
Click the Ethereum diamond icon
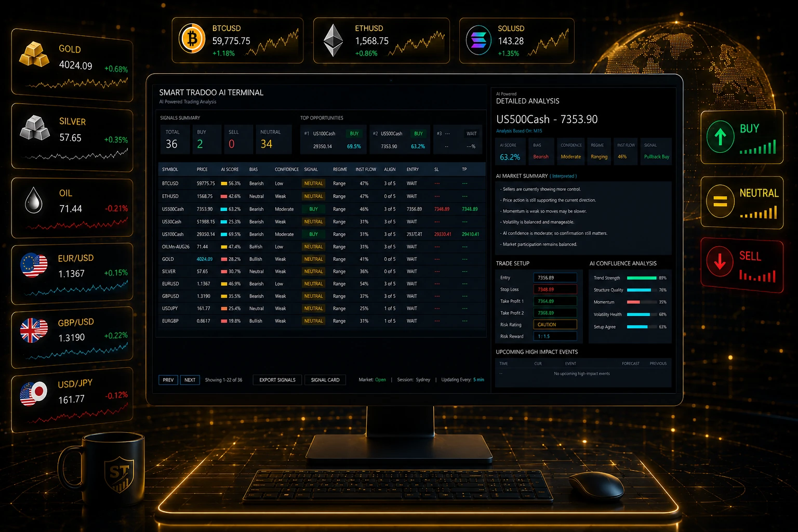pyautogui.click(x=334, y=40)
